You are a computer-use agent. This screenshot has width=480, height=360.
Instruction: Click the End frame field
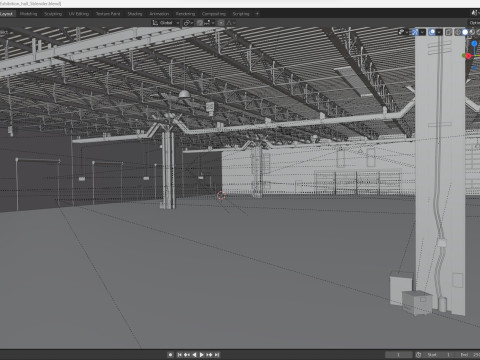468,355
